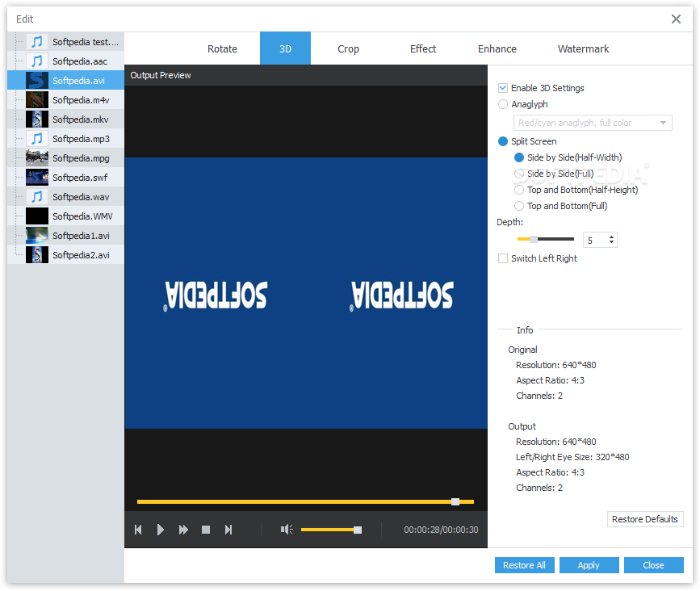Switch to the 3D tab
This screenshot has width=700, height=591.
click(x=285, y=48)
